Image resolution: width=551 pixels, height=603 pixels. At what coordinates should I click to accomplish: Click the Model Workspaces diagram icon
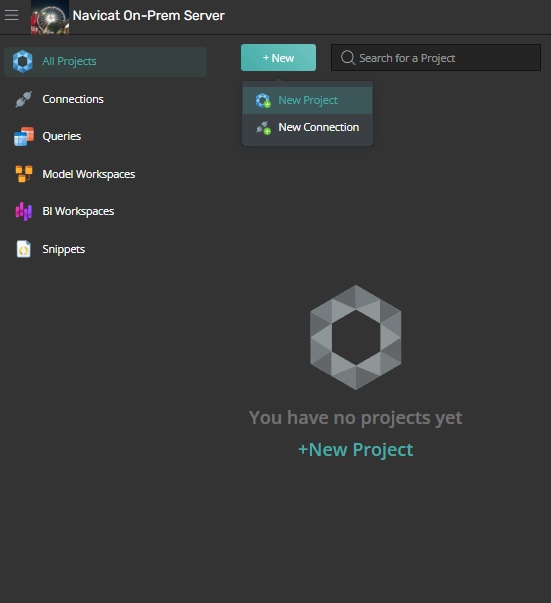24,174
